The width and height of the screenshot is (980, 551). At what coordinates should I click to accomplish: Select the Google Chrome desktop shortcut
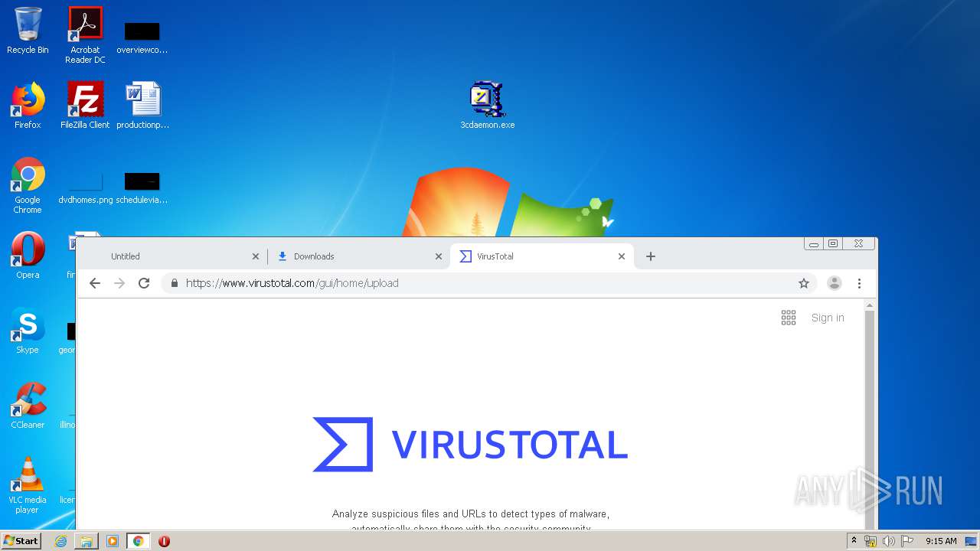[28, 185]
